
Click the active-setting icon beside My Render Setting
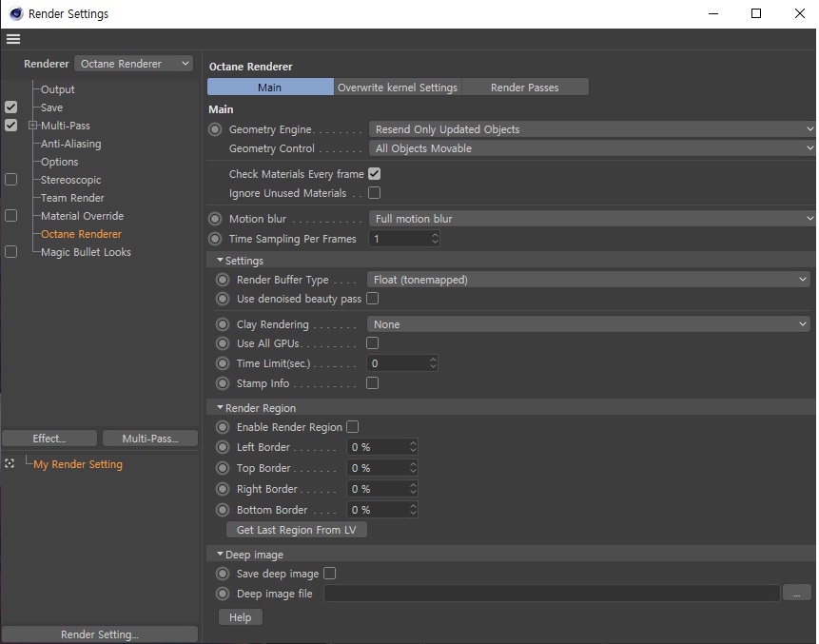(x=10, y=464)
